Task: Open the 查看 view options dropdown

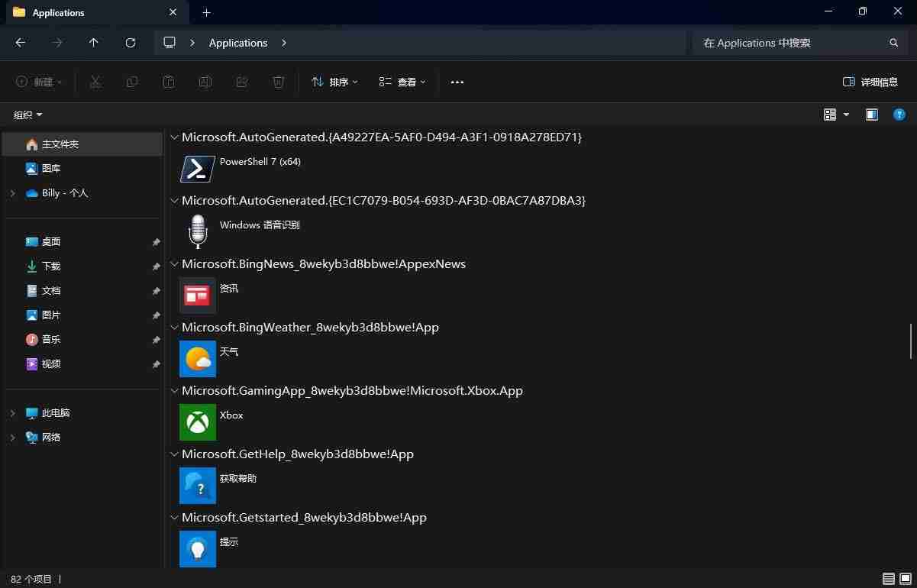Action: coord(402,82)
